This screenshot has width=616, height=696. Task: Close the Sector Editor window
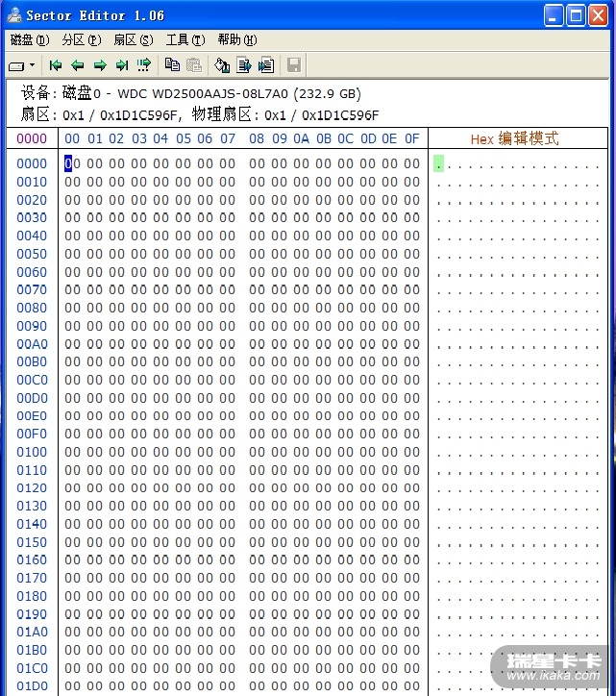[x=598, y=16]
